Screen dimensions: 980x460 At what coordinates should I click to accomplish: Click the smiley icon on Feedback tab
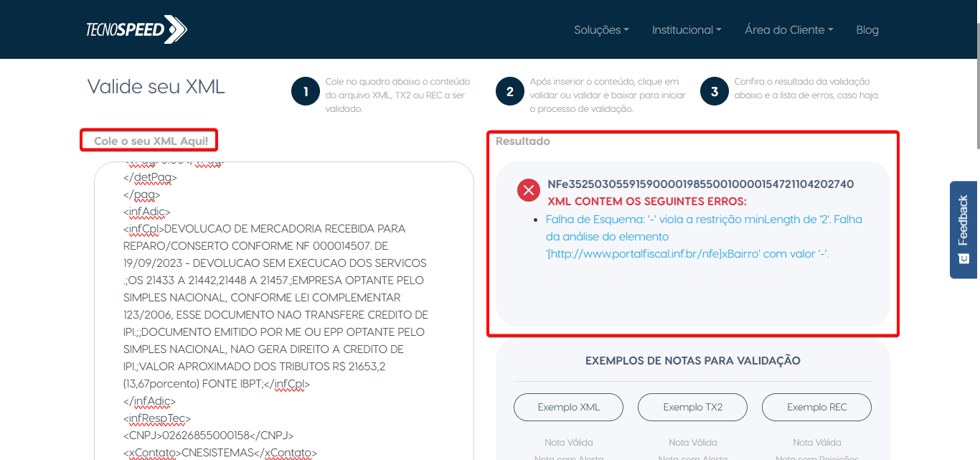963,258
